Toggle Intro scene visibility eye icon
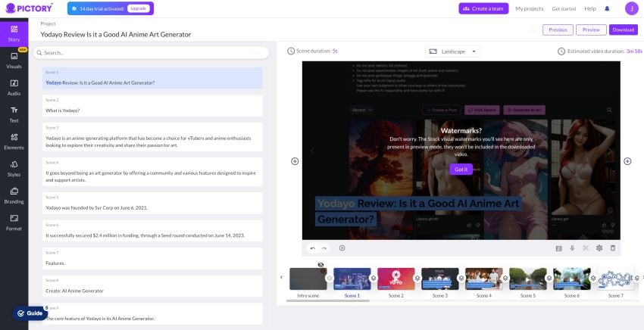The image size is (644, 330). 320,265
